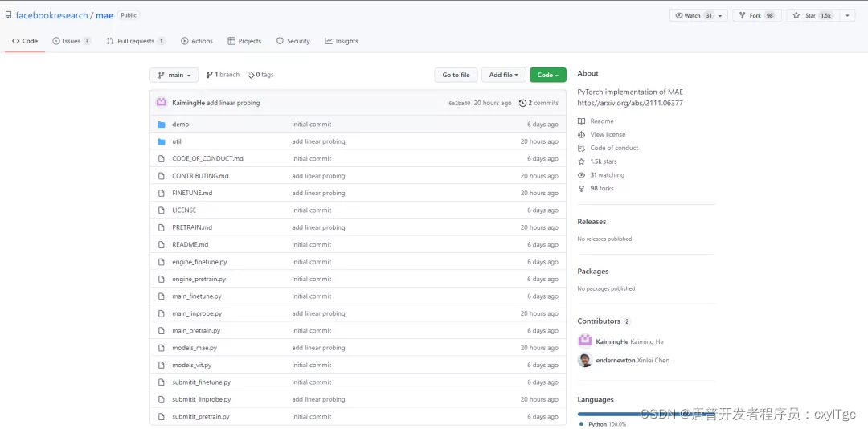Screen dimensions: 868x429
Task: Click the file icon for submitit_pretrain.py
Action: 161,416
